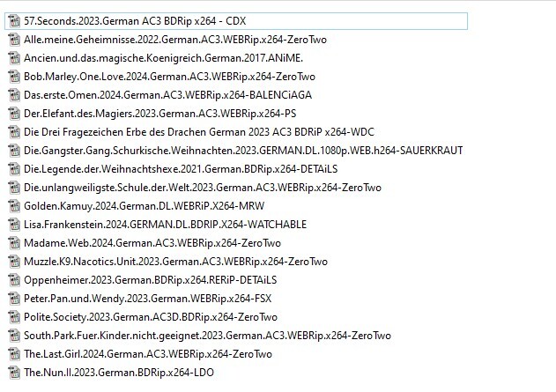Click the icon for Ancien.und.das.magische.Koenigreich
Image resolution: width=556 pixels, height=392 pixels.
coord(14,58)
